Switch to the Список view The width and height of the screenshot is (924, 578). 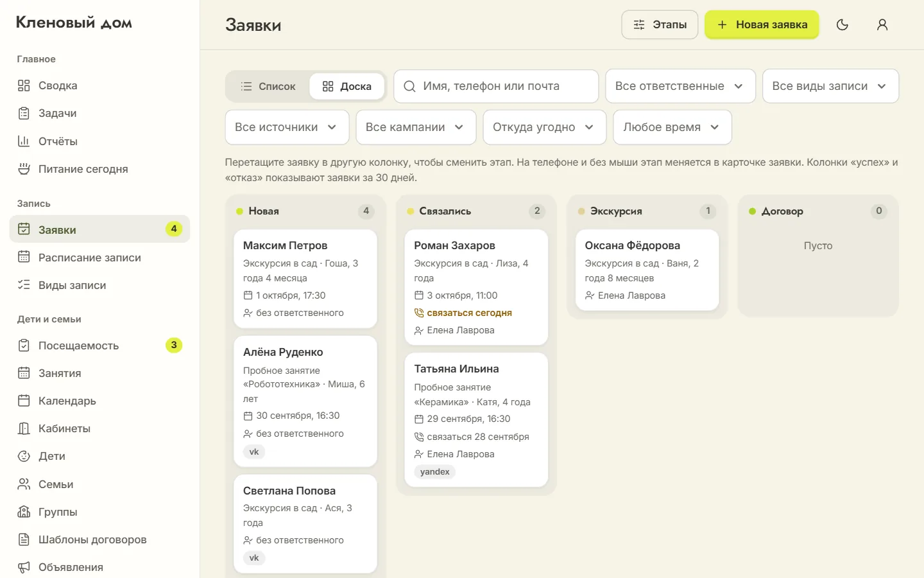(x=268, y=86)
